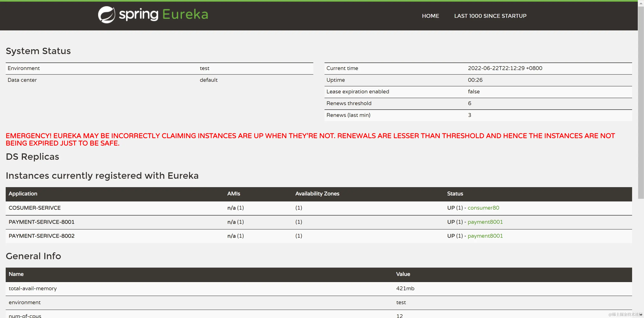Click the green Eureka wordmark
Viewport: 644px width, 318px height.
tap(185, 14)
